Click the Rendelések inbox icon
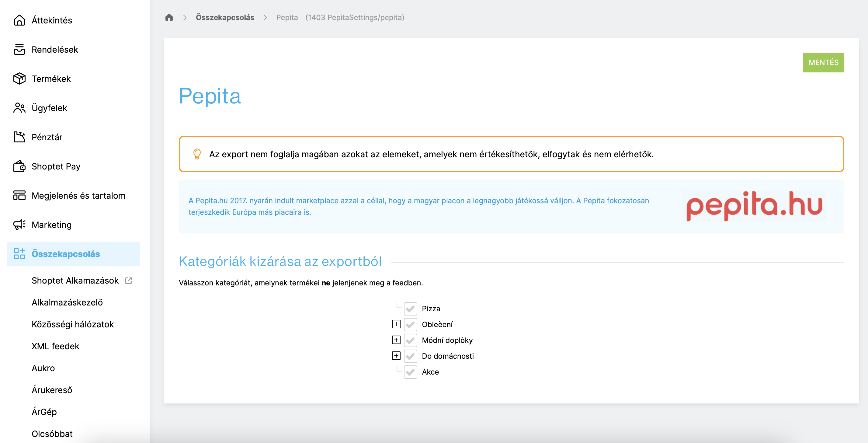Viewport: 868px width, 443px height. tap(19, 49)
